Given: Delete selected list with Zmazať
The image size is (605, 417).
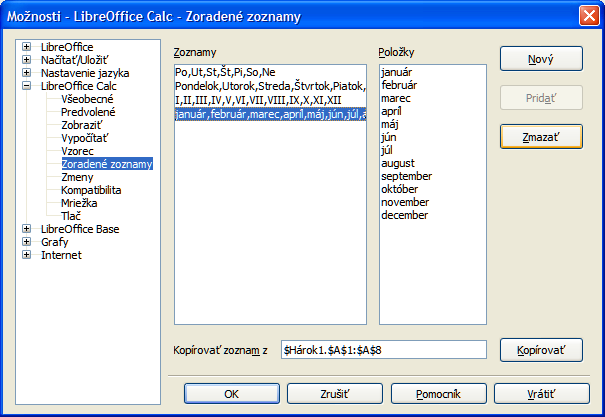Looking at the screenshot, I should coord(541,137).
